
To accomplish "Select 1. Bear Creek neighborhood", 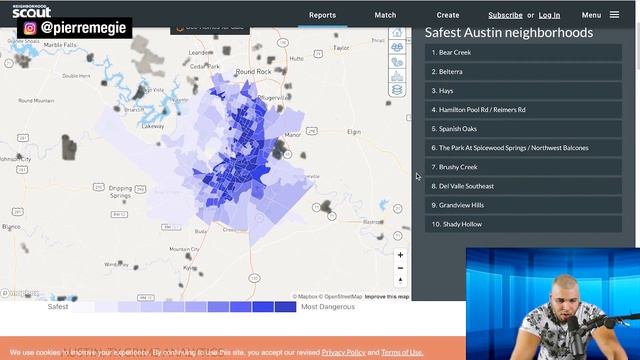I will (523, 52).
